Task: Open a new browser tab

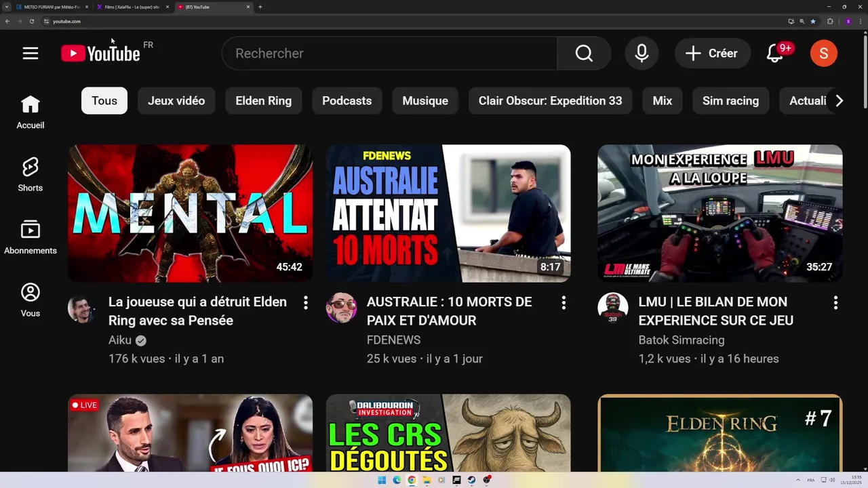Action: [260, 7]
